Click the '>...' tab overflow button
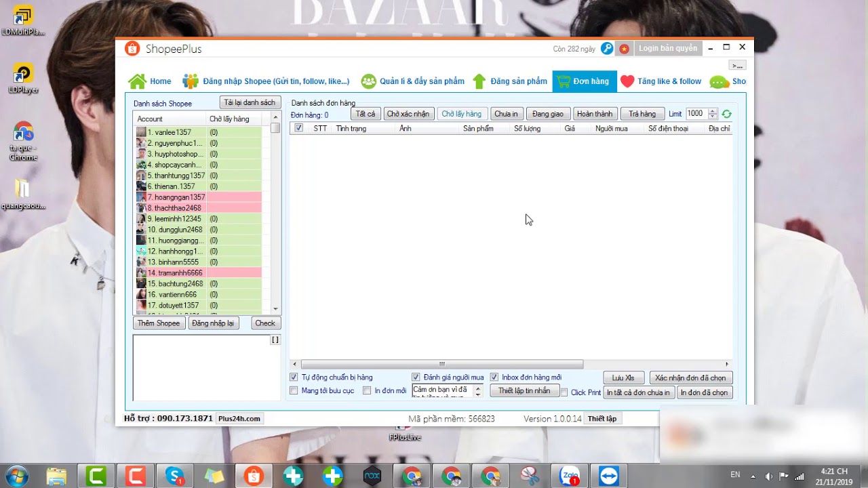 [738, 66]
